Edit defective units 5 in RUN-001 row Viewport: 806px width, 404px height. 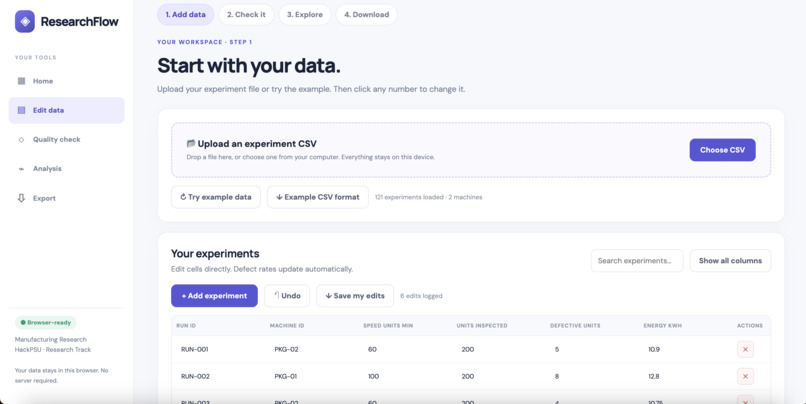(x=557, y=350)
